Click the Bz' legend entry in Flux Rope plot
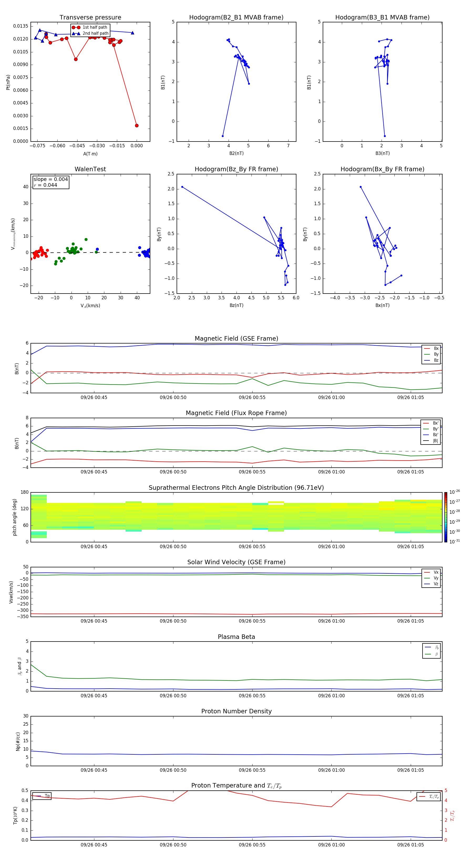Viewport: 473px width, 868px height. click(431, 435)
